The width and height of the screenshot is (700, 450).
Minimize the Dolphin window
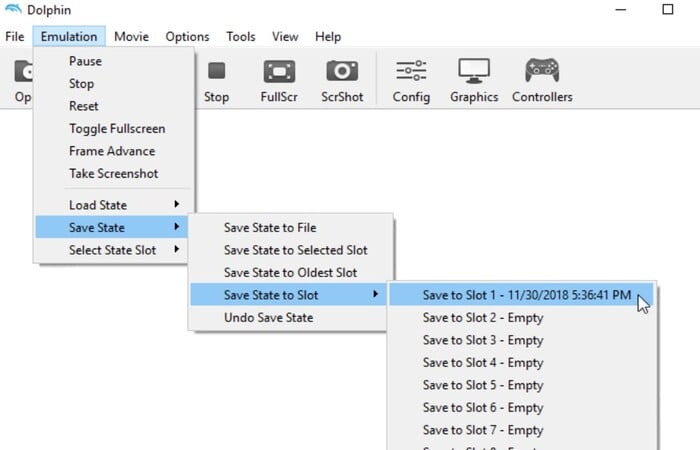coord(621,9)
